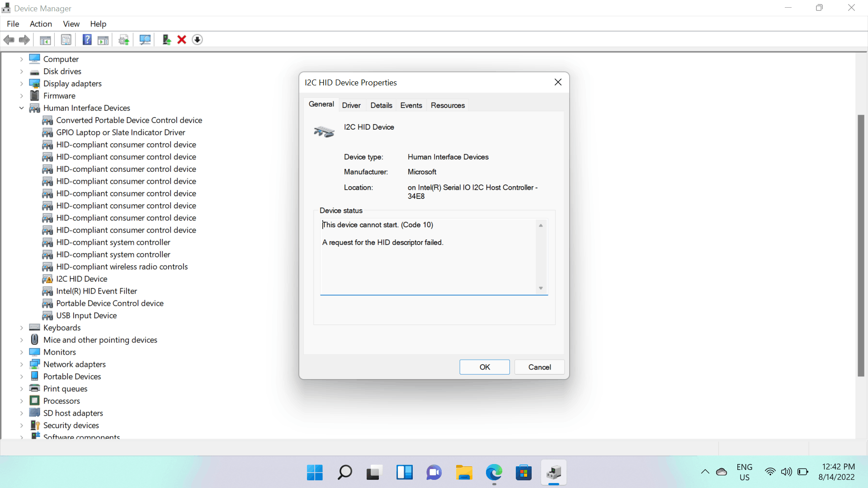Open the Windows Start menu
The height and width of the screenshot is (488, 868).
click(315, 473)
